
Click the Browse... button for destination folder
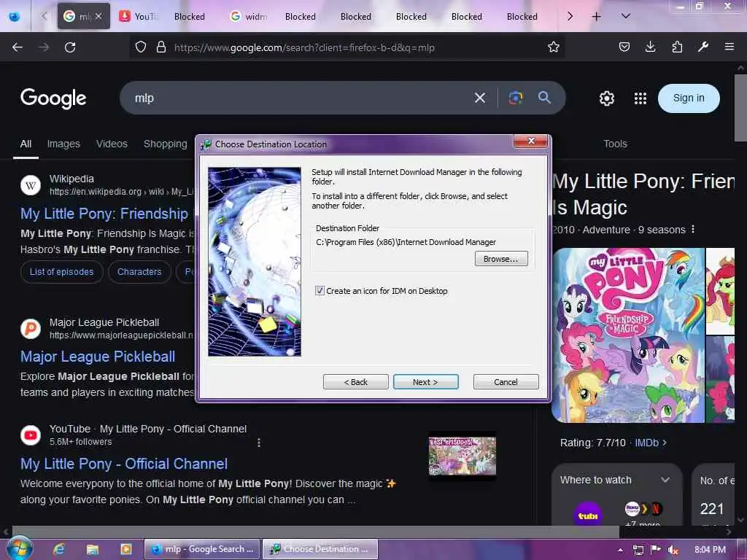point(501,259)
